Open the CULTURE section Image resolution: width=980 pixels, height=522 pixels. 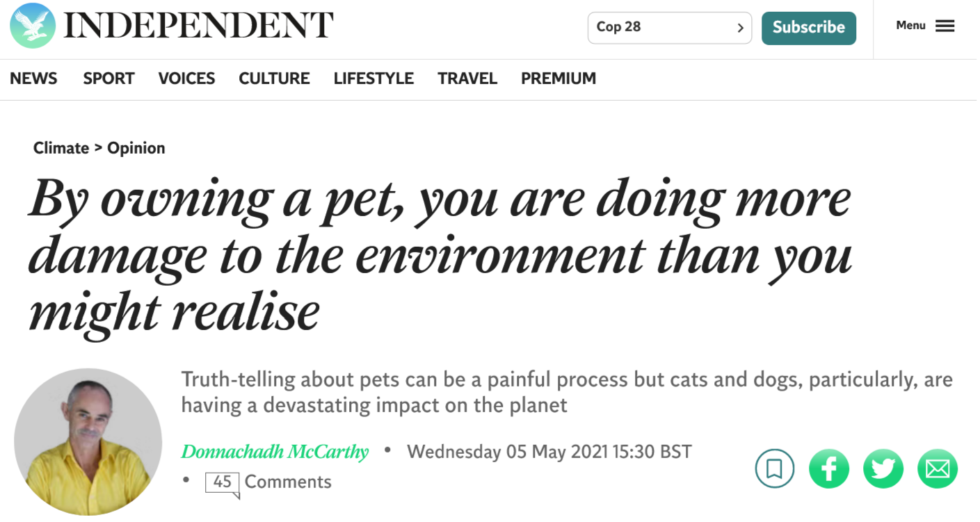click(274, 79)
